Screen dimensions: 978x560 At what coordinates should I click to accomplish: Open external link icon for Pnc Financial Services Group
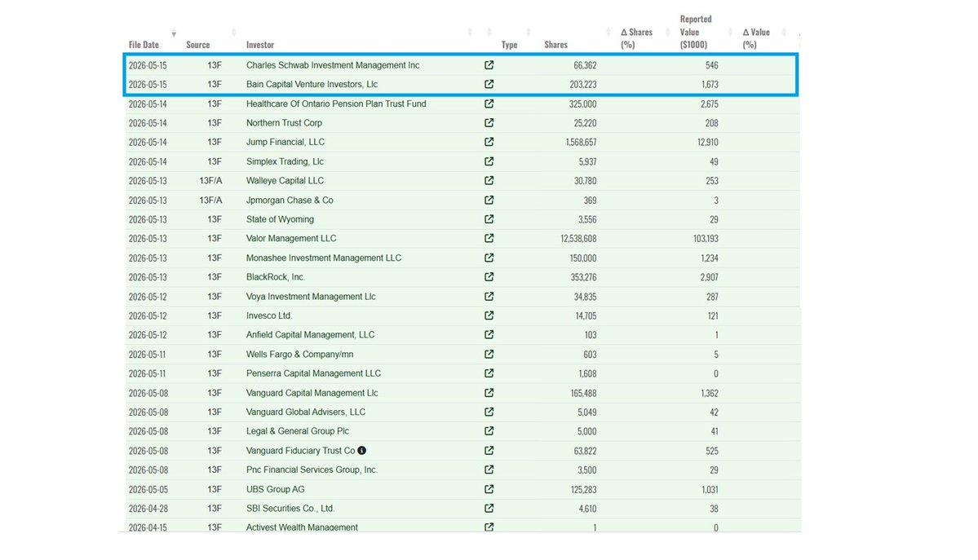point(489,470)
